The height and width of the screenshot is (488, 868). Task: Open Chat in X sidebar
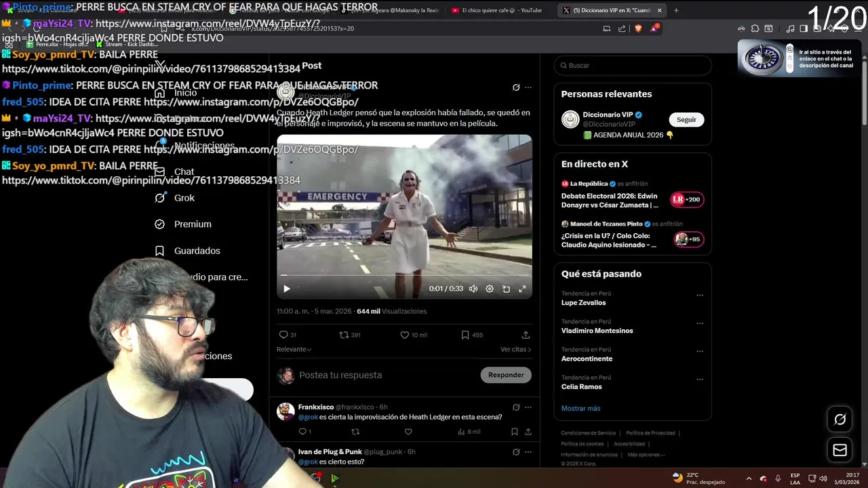pyautogui.click(x=174, y=172)
